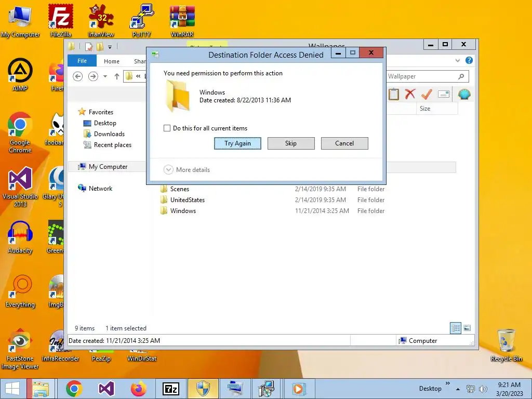Open the IrfanView desktop shortcut
This screenshot has height=399, width=532.
click(101, 21)
